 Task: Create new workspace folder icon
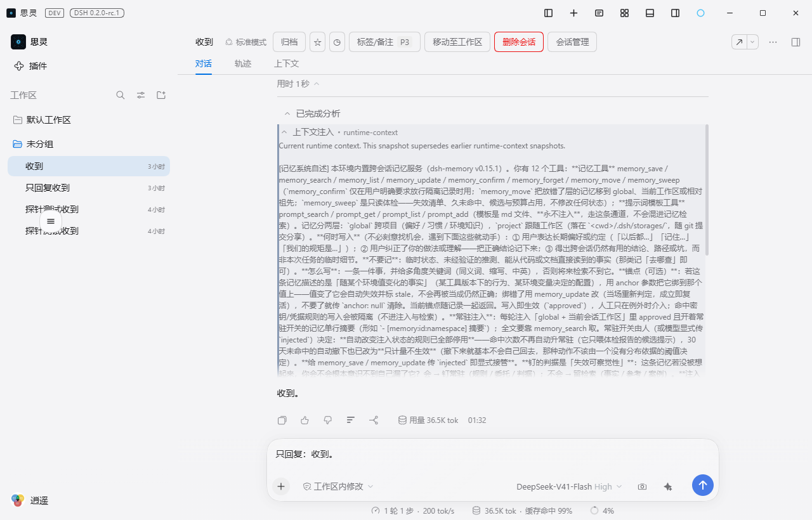click(x=161, y=95)
